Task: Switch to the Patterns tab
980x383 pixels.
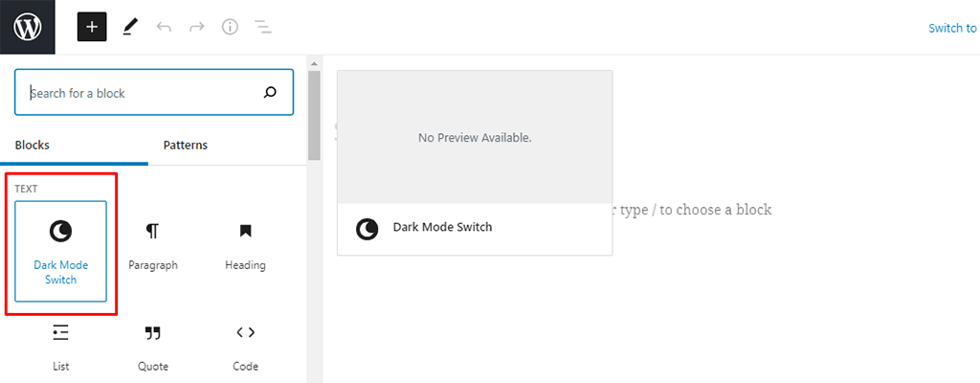Action: pos(186,146)
